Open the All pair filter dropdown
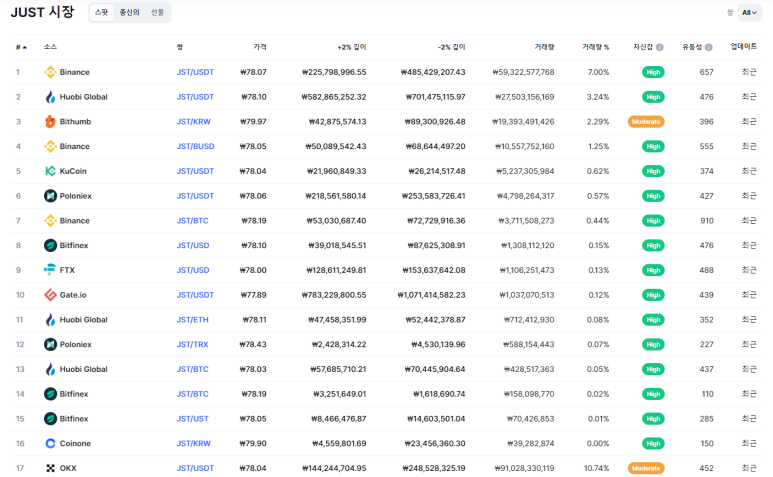The width and height of the screenshot is (773, 477). (x=749, y=13)
